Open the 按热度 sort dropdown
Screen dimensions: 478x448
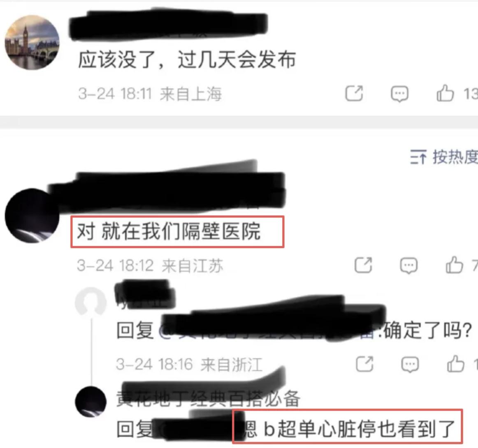444,157
